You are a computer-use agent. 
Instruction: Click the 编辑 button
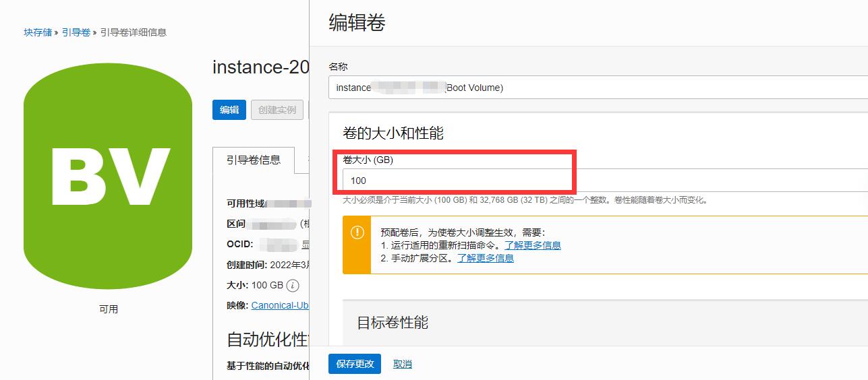coord(229,110)
